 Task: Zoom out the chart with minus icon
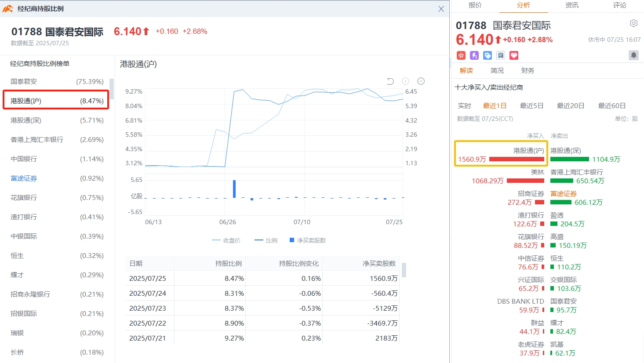[x=421, y=81]
